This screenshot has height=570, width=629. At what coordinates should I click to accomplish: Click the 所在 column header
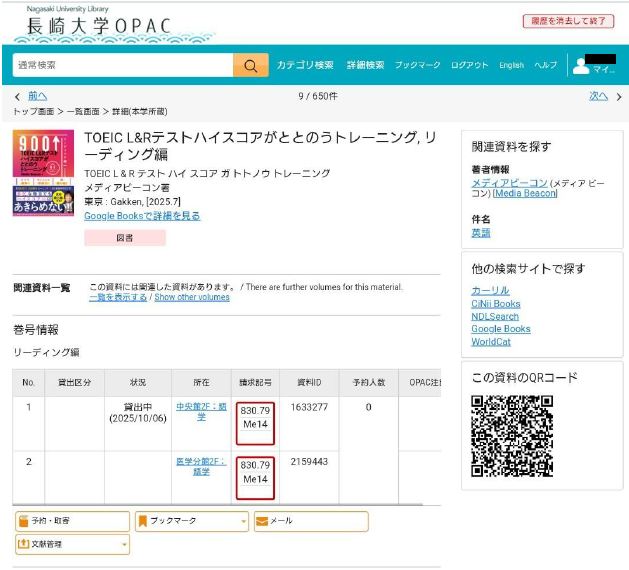click(201, 383)
